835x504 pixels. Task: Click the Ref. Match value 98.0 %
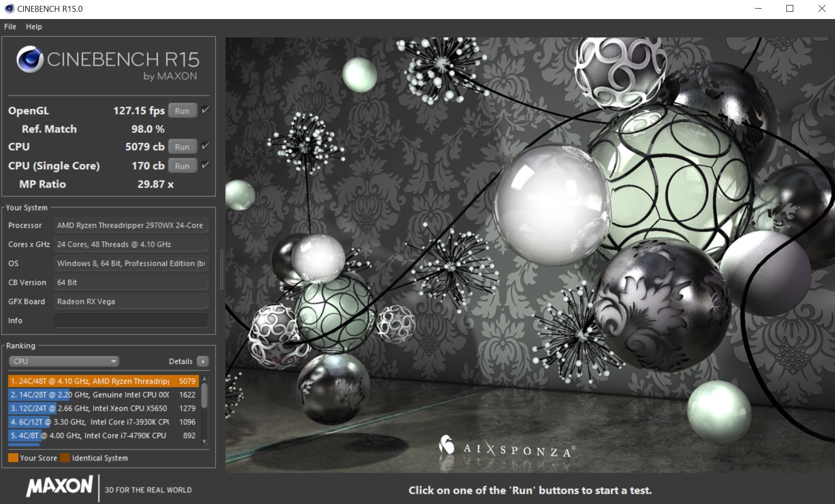click(148, 129)
